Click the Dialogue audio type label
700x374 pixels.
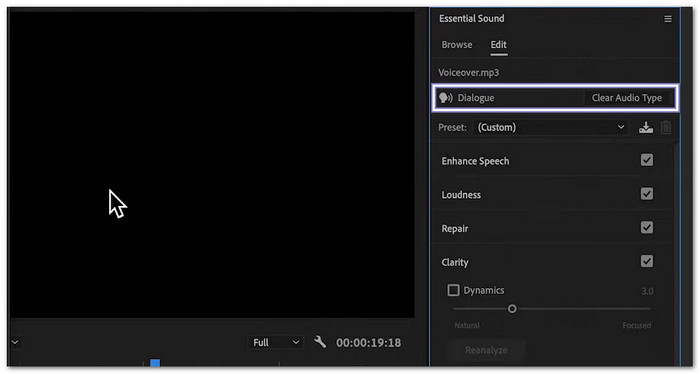pyautogui.click(x=475, y=98)
